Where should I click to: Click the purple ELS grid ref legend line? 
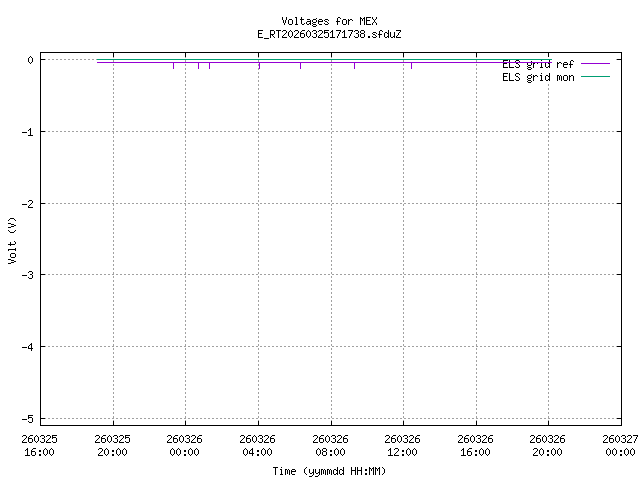click(594, 63)
